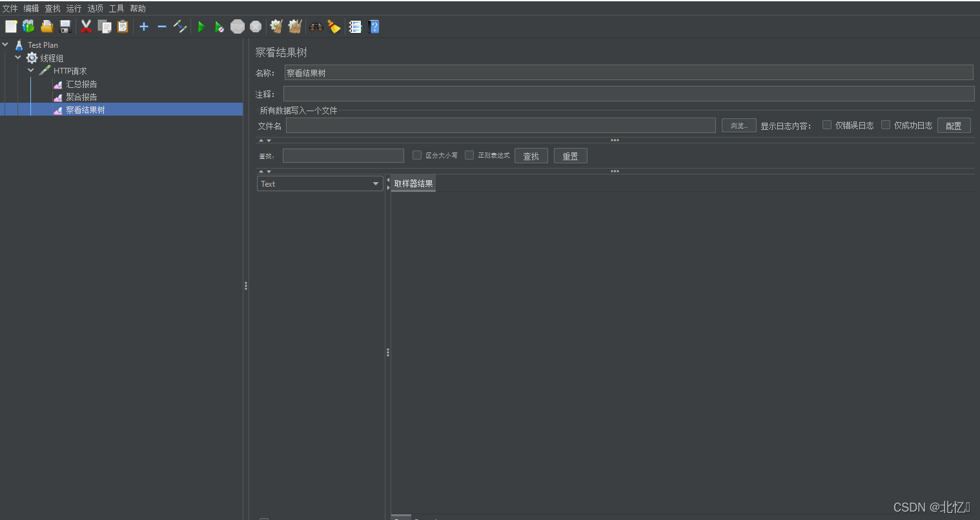Image resolution: width=980 pixels, height=520 pixels.
Task: Click the Clear All double-broom icon
Action: 295,26
